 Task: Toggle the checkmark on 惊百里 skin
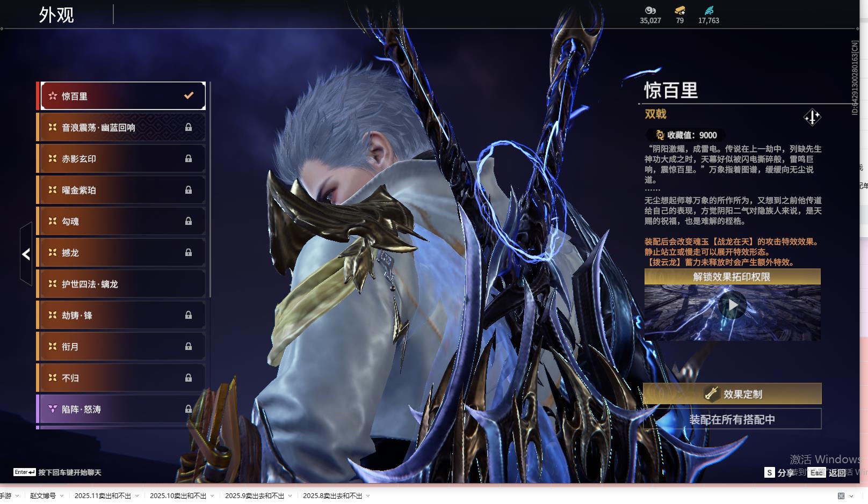pyautogui.click(x=189, y=96)
